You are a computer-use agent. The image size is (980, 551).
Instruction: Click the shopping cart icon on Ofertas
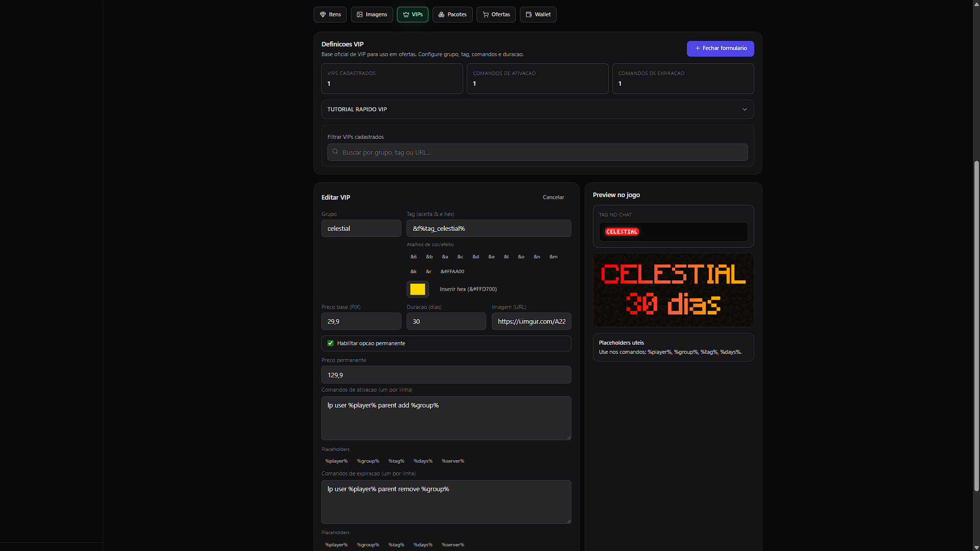(486, 15)
